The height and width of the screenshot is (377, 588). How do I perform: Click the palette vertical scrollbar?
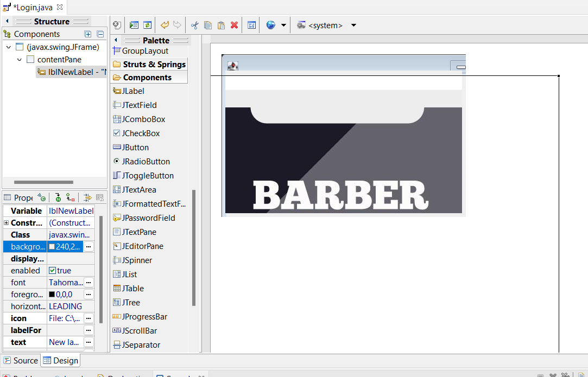point(194,248)
